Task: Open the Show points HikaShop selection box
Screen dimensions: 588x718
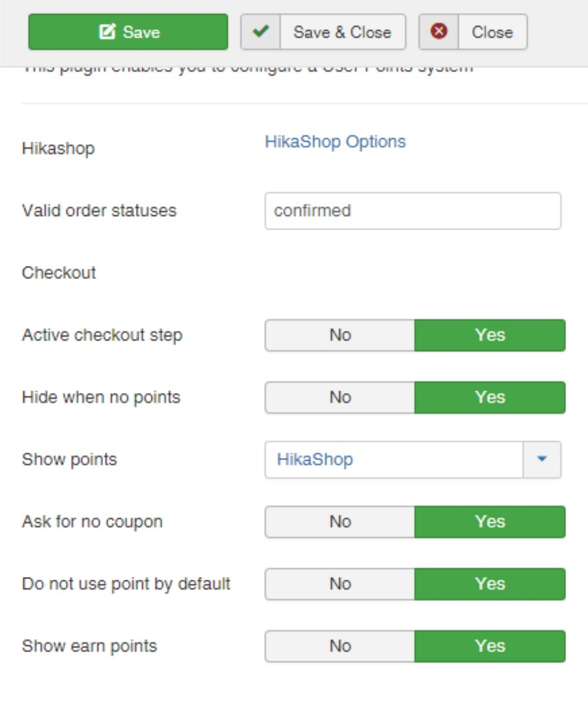Action: (x=394, y=459)
